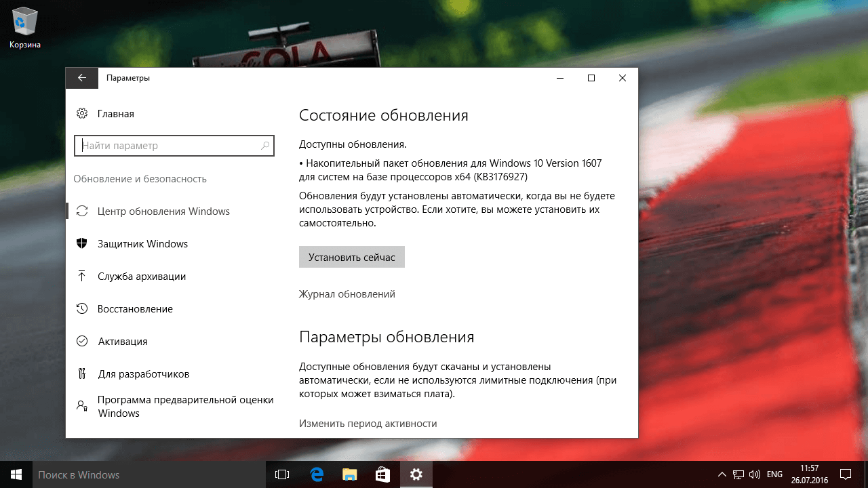Open the volume control in tray

(753, 474)
